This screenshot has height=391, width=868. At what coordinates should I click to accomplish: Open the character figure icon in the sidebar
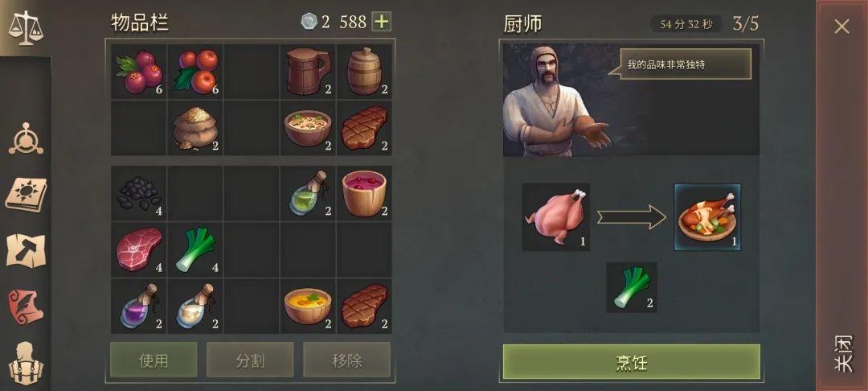(26, 363)
